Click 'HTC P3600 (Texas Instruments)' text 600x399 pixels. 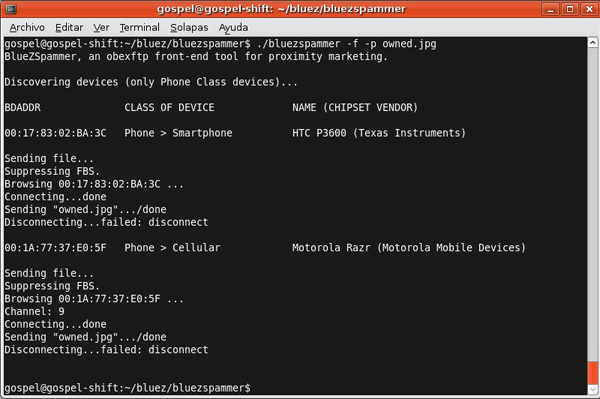point(379,133)
